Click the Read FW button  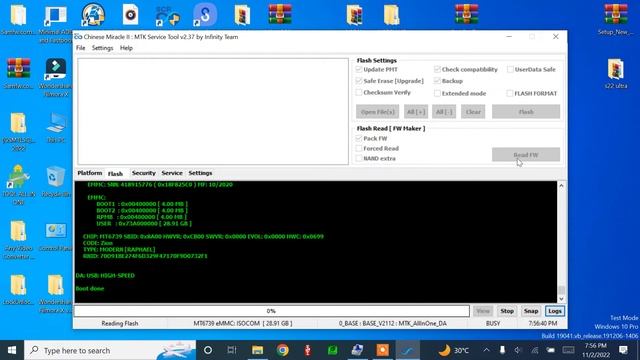click(526, 155)
